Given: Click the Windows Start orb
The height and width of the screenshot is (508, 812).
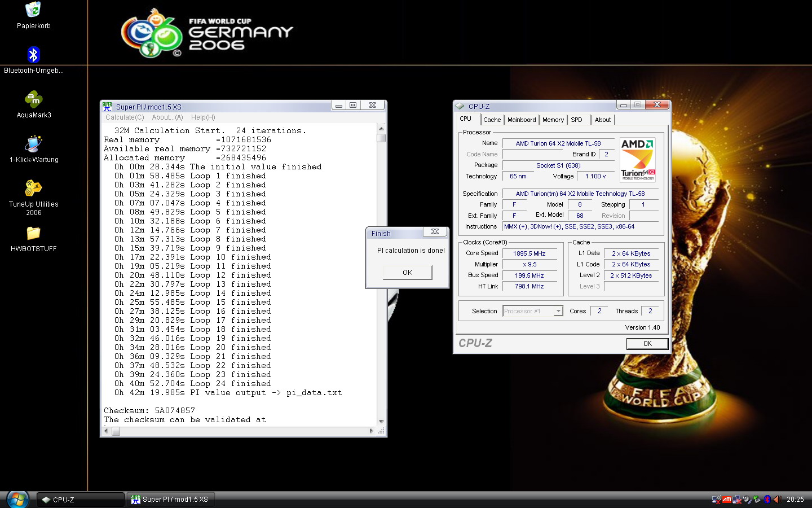Looking at the screenshot, I should pos(17,500).
